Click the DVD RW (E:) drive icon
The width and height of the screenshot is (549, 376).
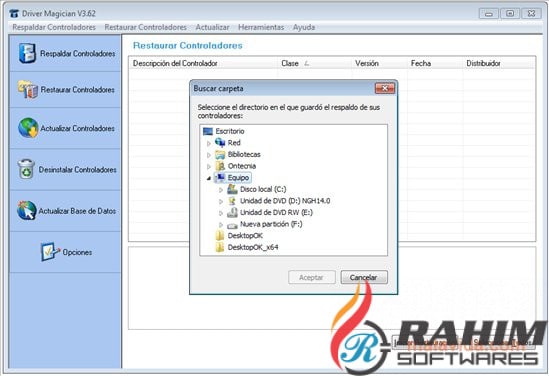coord(232,212)
